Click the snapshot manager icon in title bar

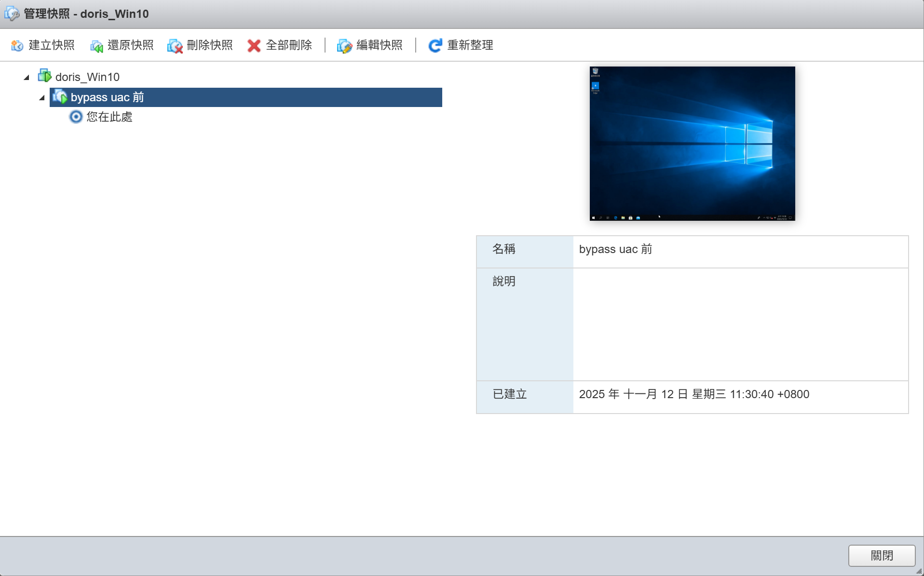point(12,13)
